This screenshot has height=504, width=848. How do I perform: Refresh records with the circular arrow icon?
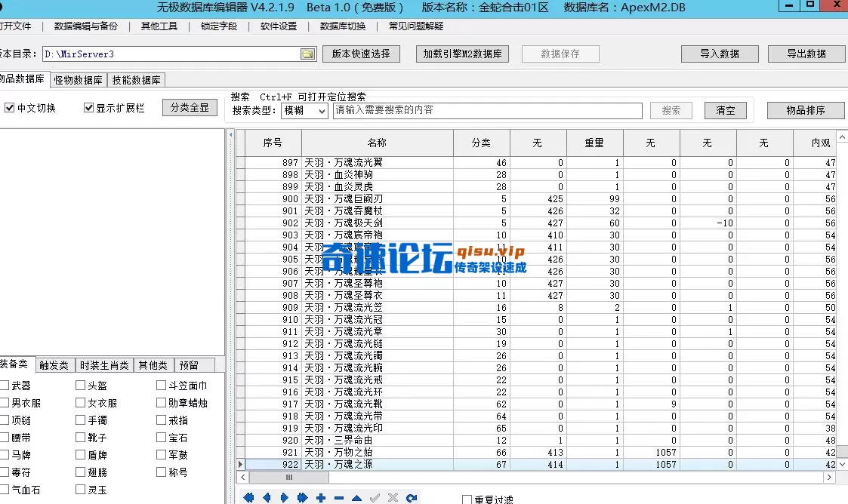coord(412,496)
